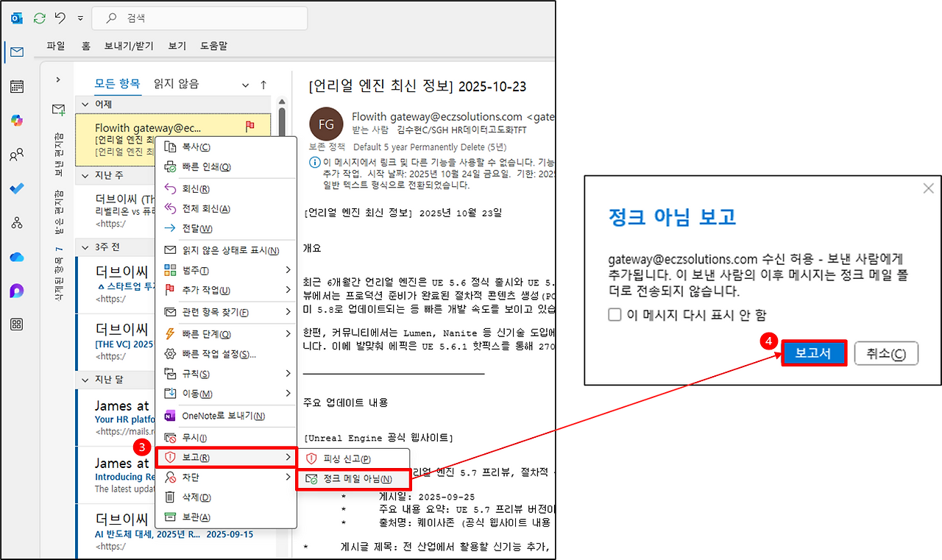
Task: Reverse sort order with up arrow
Action: pos(263,85)
